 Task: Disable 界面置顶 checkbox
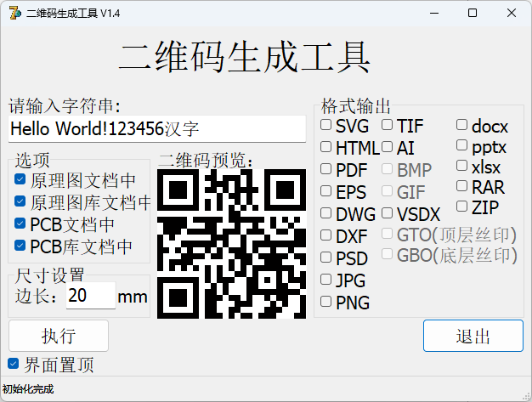pos(14,364)
